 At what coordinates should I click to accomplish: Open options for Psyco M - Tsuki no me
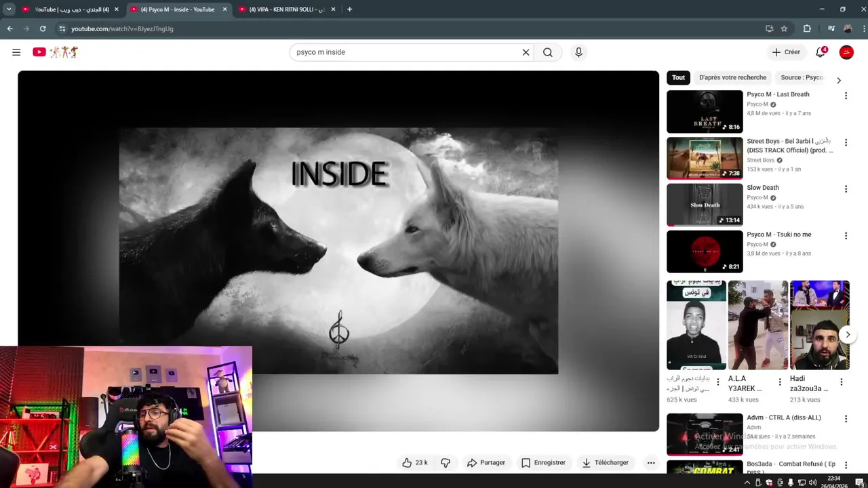click(x=846, y=236)
